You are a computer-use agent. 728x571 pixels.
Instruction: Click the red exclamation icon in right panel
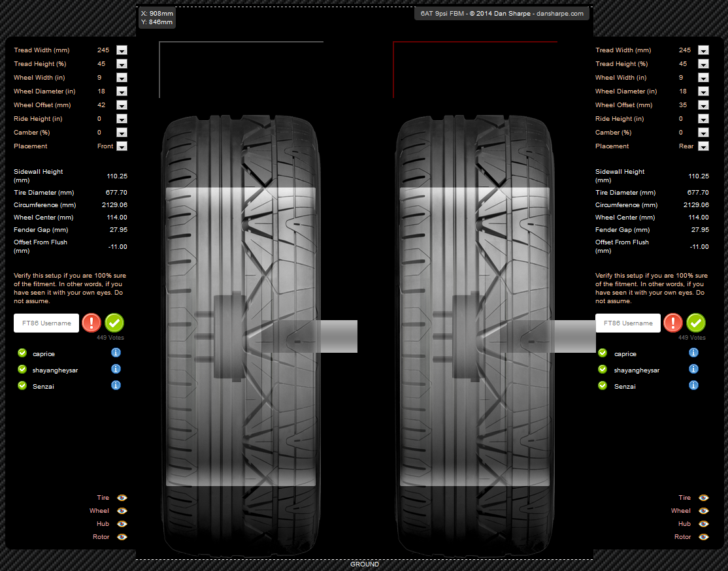click(x=673, y=323)
